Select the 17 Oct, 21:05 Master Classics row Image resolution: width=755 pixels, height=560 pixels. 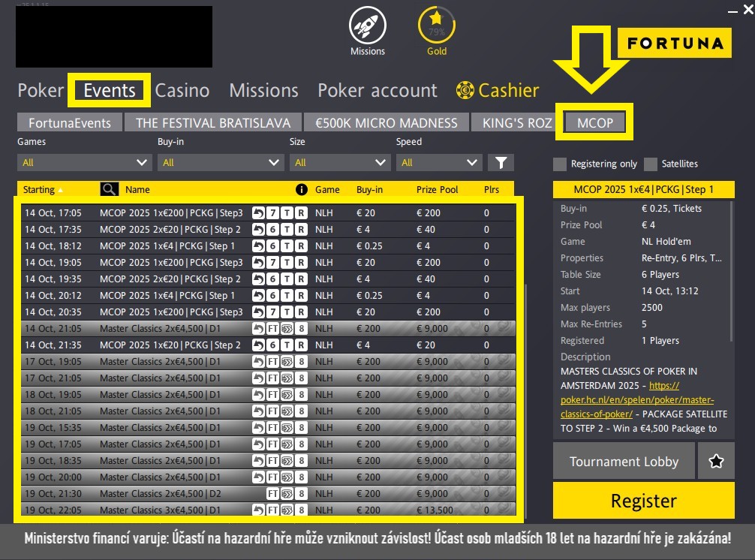(268, 378)
